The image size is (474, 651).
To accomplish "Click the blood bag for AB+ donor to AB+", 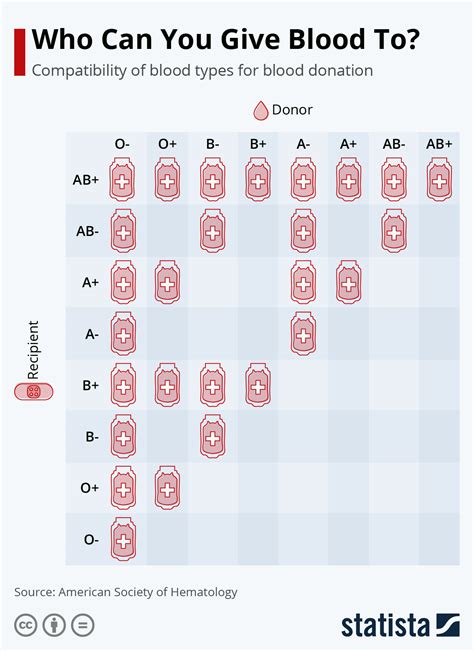I will point(439,180).
